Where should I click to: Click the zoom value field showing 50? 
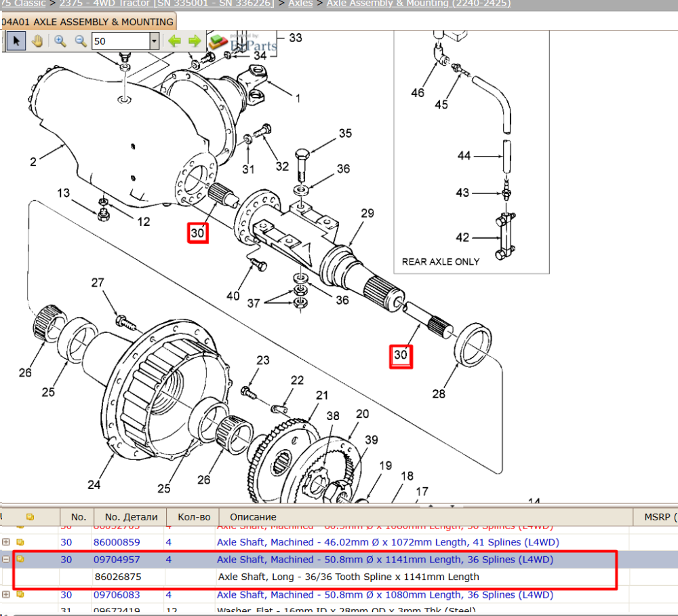pos(121,41)
